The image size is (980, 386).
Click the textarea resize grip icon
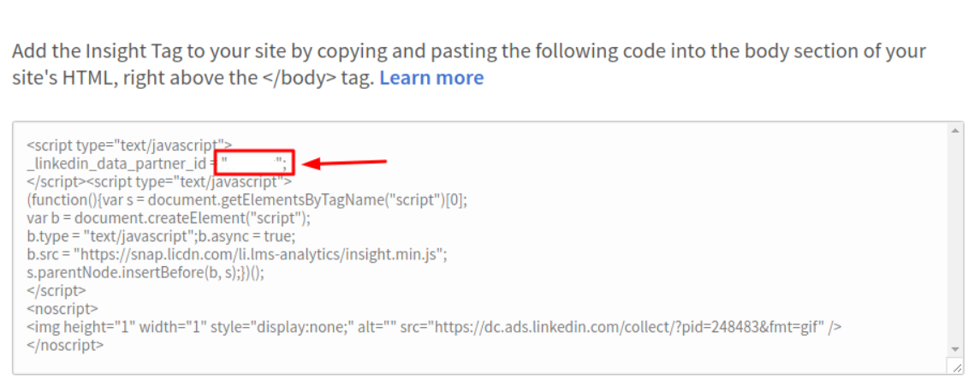(956, 367)
